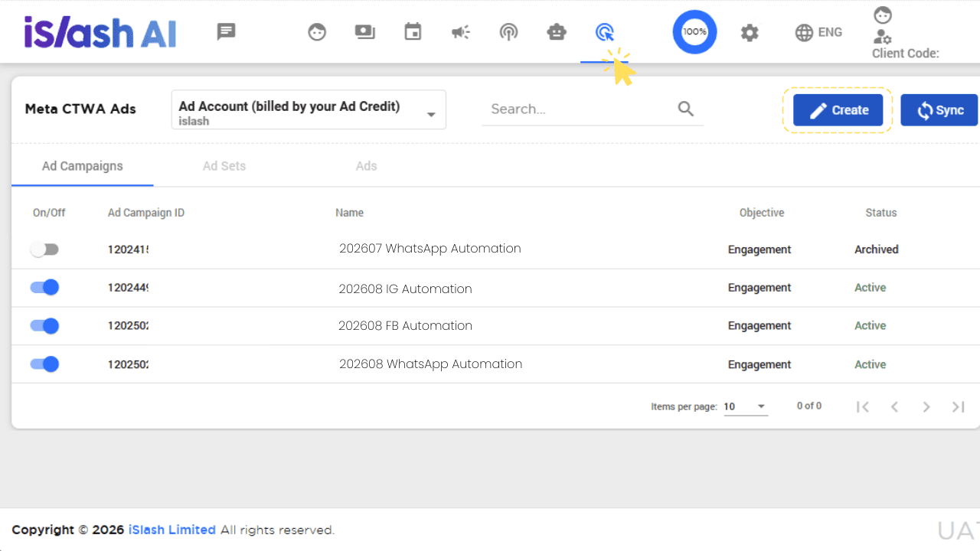Open the Ad Account dropdown
This screenshot has height=551, width=980.
309,109
